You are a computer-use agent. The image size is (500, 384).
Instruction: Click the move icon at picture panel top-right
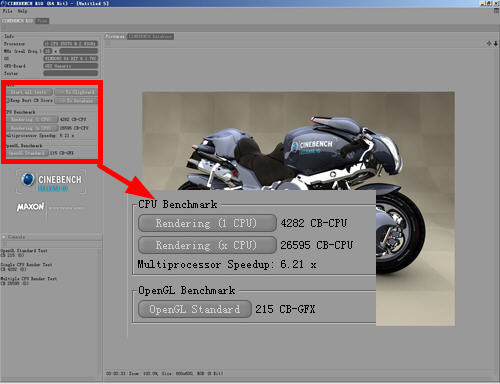(x=489, y=44)
